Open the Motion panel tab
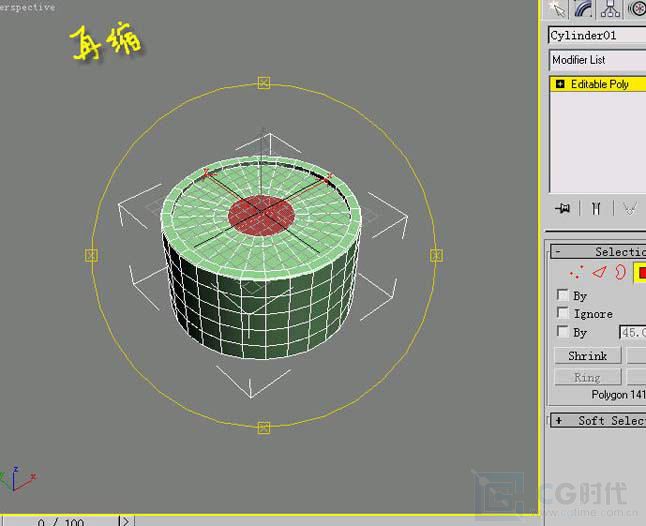The height and width of the screenshot is (526, 646). click(x=636, y=9)
